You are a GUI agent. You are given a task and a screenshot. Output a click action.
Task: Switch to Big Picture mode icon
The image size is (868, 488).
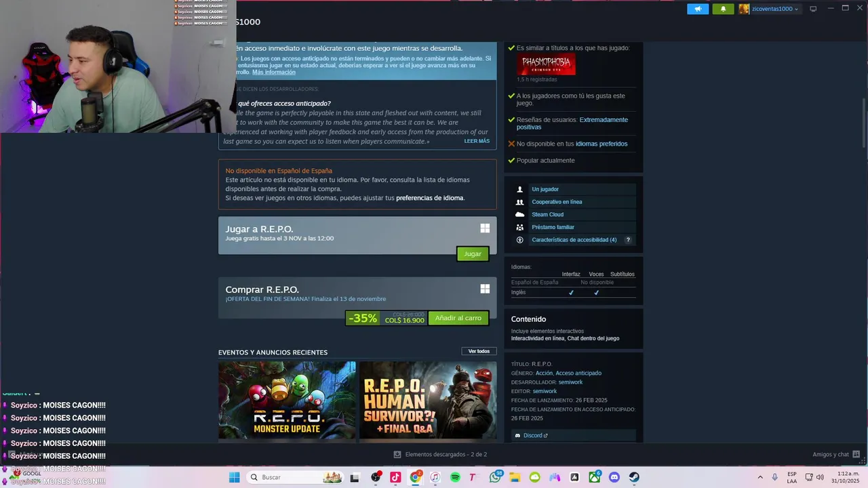[813, 9]
